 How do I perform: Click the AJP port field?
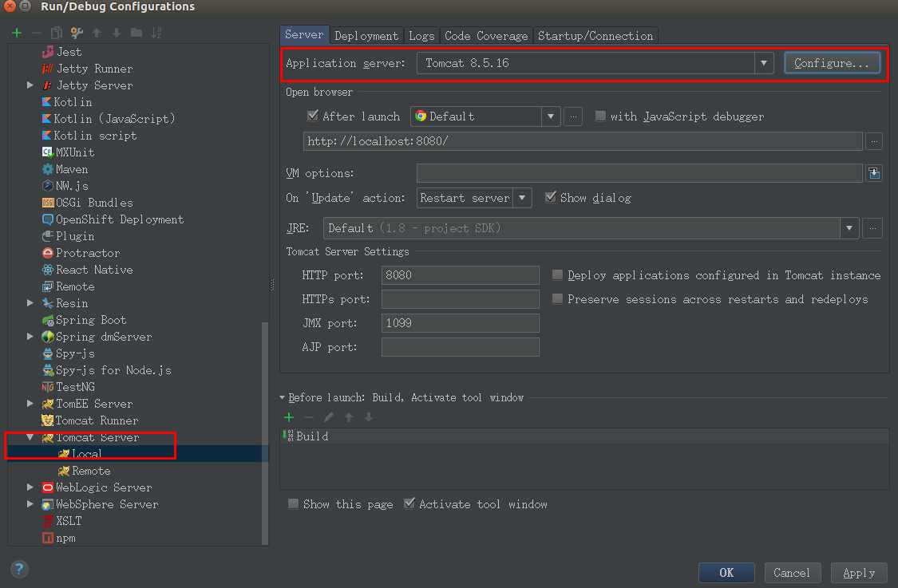point(461,347)
